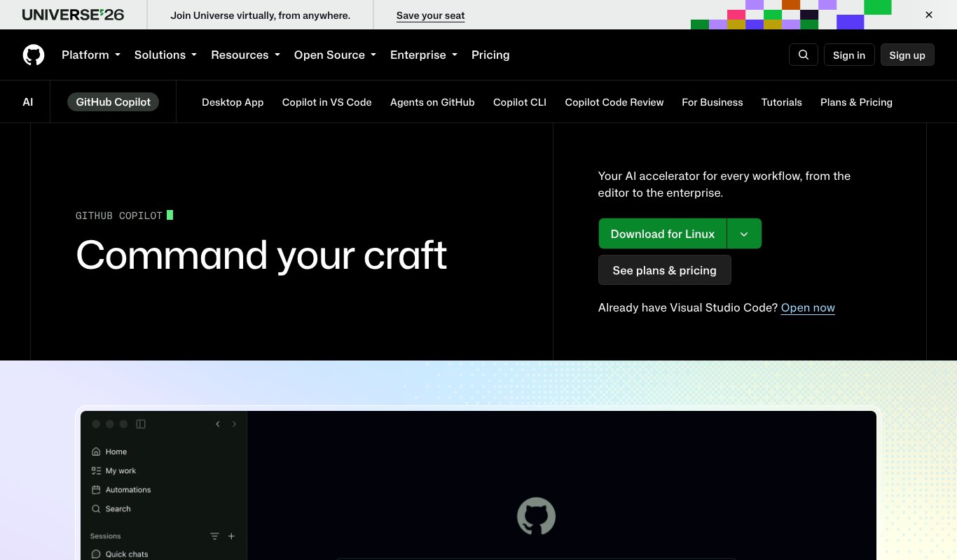Screen dimensions: 957x560
Task: Click the Home icon in app sidebar
Action: click(x=96, y=451)
